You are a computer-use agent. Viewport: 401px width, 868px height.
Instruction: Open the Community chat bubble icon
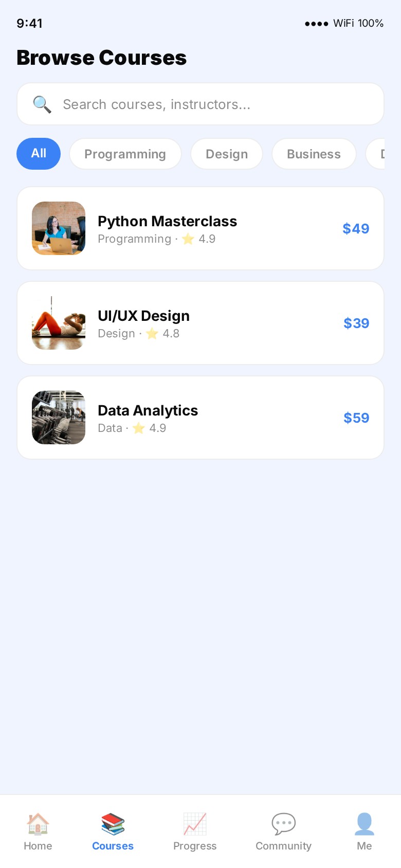pos(283,823)
